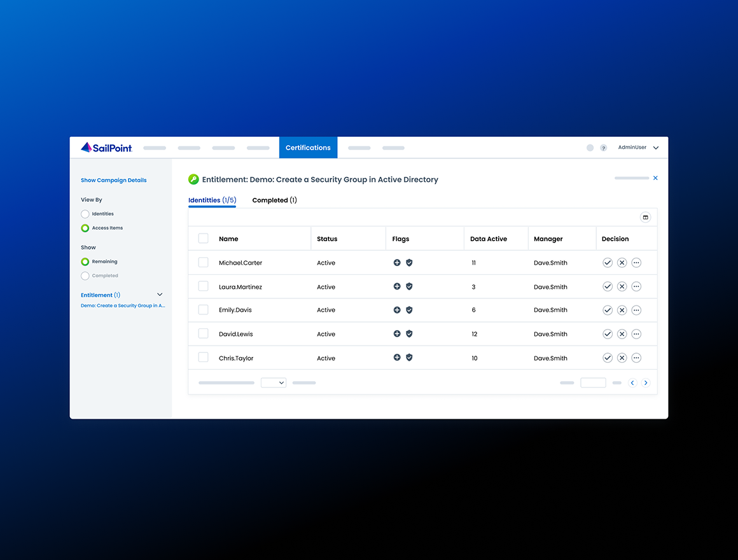Click the Decision column header

(615, 239)
